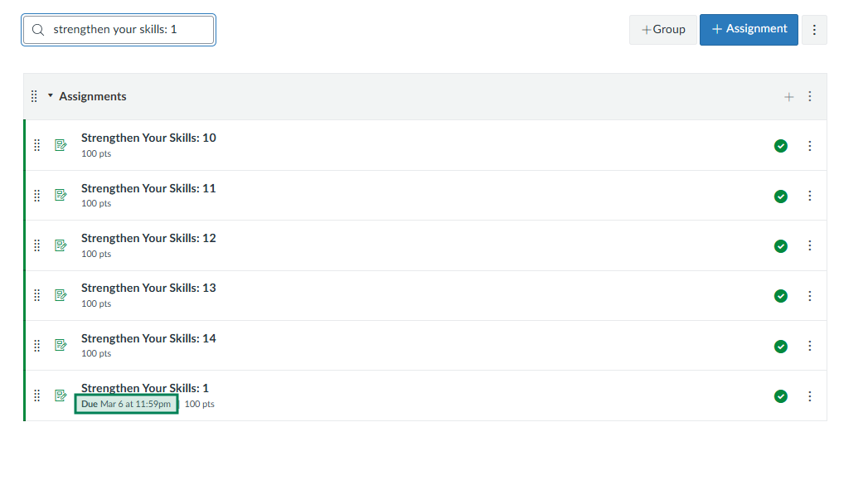Click the drag handle for Strengthen Your Skills: 14
This screenshot has height=495, width=868.
(36, 346)
